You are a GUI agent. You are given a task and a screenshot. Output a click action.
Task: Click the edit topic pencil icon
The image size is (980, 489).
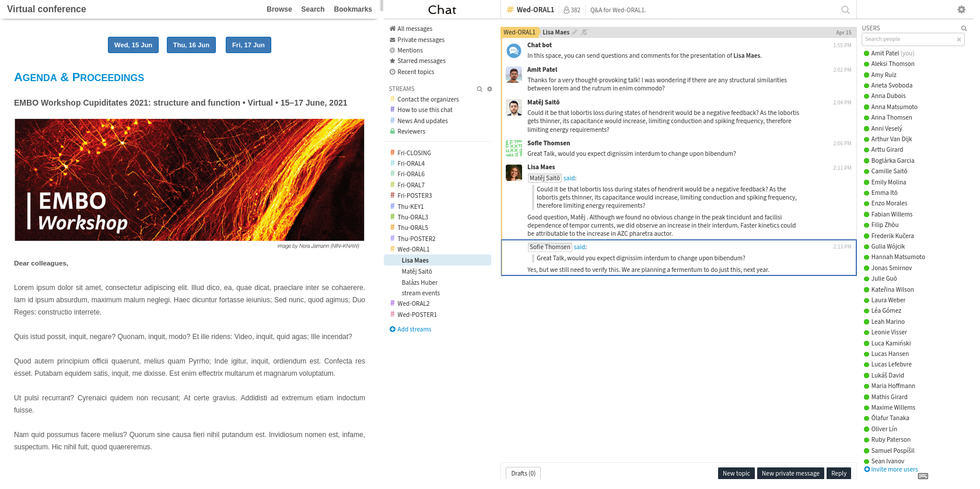pos(575,33)
